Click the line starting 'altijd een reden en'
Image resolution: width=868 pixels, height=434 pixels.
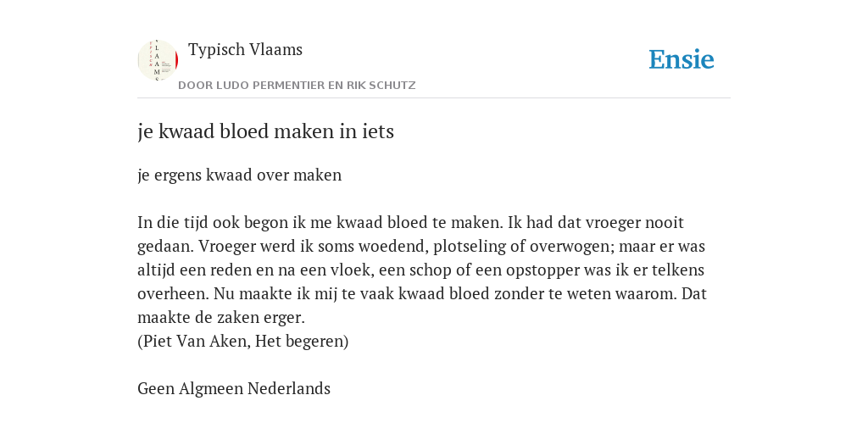pos(420,270)
